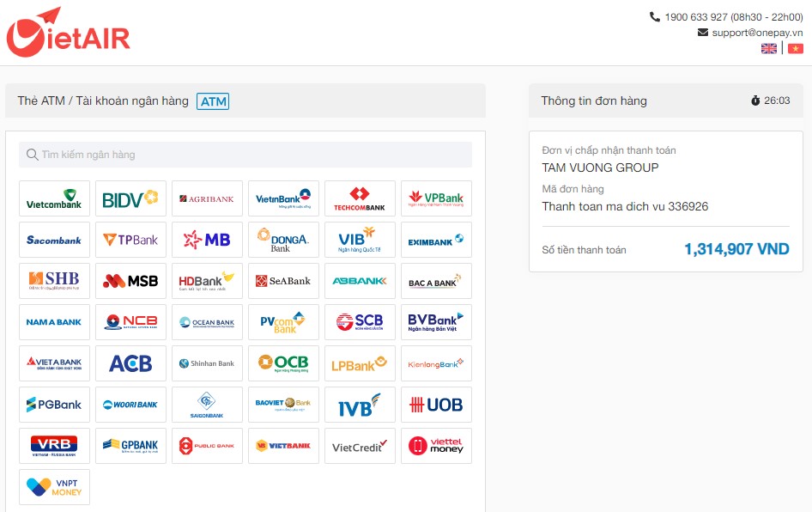Click the bank search input field
The height and width of the screenshot is (512, 812).
click(x=245, y=155)
